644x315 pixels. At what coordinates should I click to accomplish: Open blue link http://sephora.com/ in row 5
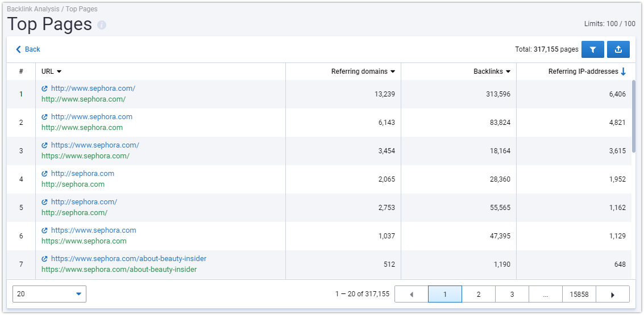coord(84,202)
